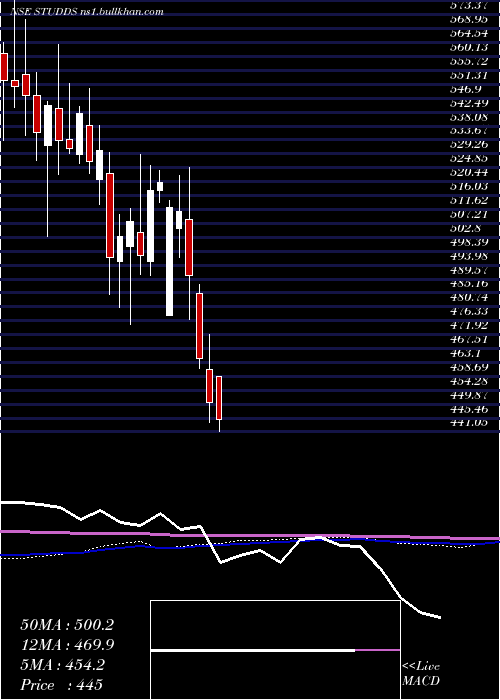The height and width of the screenshot is (700, 500).
Task: Click the 542.49 price label
Action: click(471, 103)
